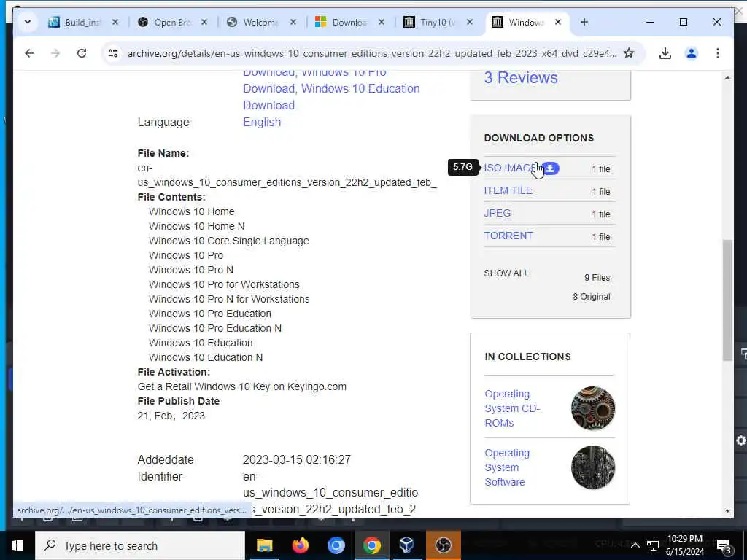Viewport: 747px width, 560px height.
Task: Click the taskbar search box
Action: [x=140, y=545]
